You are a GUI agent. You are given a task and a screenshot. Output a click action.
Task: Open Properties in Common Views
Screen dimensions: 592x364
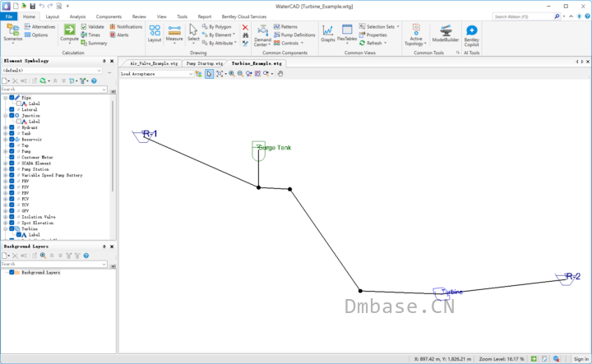373,35
